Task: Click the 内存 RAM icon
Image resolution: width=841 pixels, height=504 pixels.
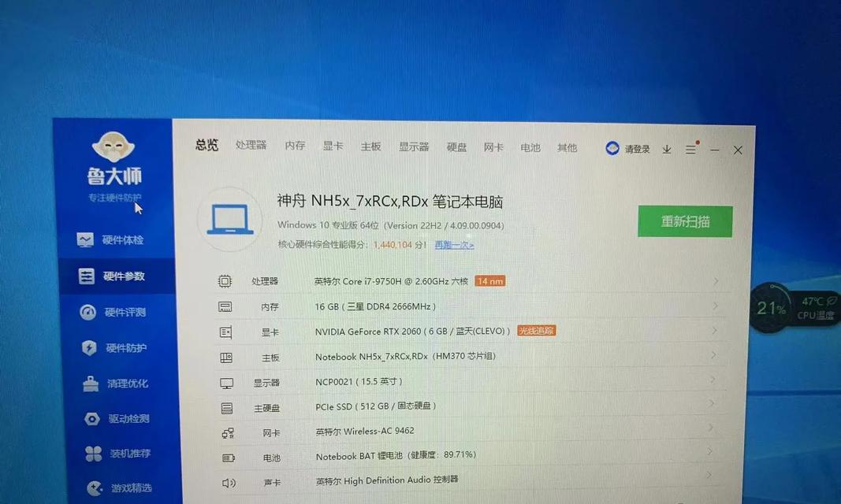Action: 225,306
